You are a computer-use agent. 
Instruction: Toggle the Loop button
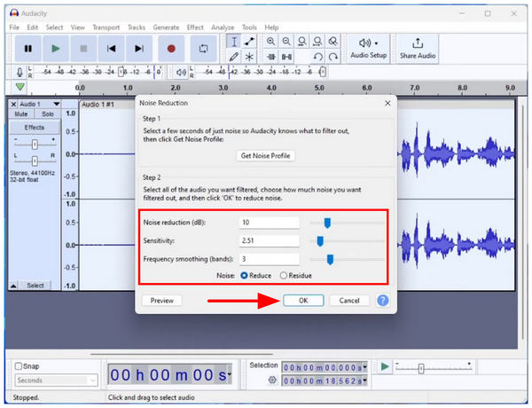[x=204, y=49]
